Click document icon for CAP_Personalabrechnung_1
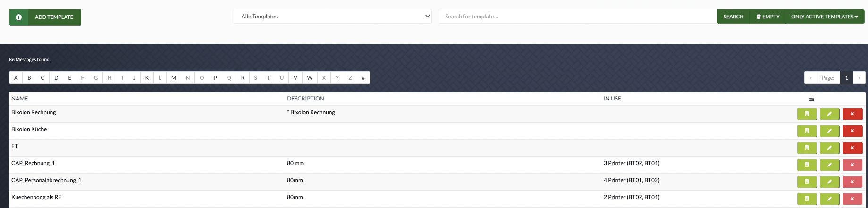Screen dimensions: 868x208 [x=807, y=182]
